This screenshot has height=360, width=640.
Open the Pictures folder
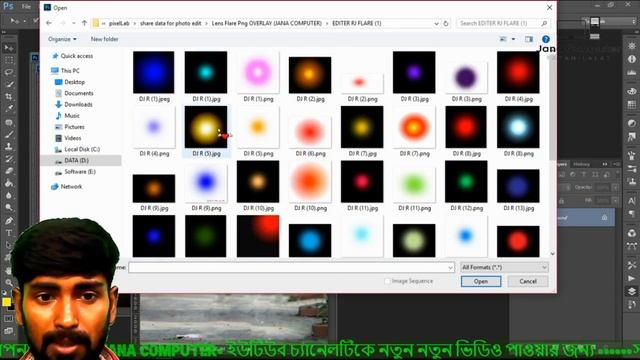coord(74,127)
